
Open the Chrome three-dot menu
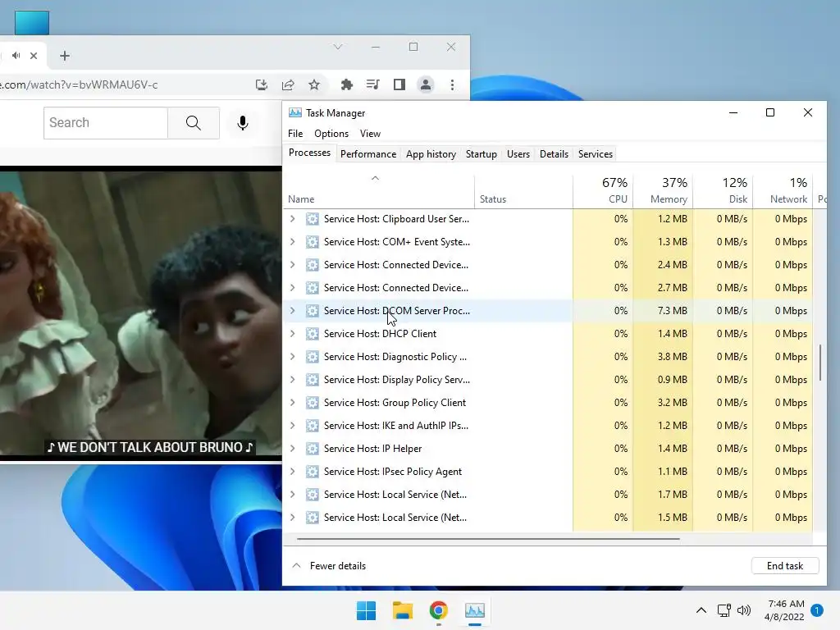(452, 84)
